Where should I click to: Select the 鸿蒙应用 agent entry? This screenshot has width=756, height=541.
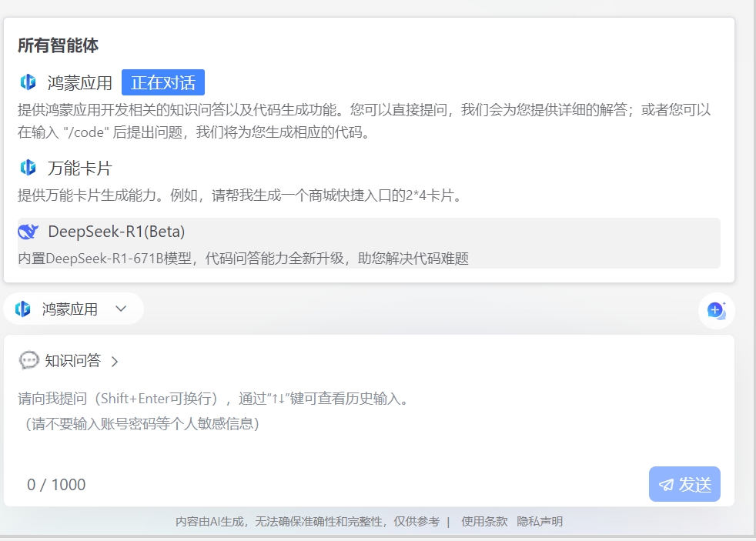coord(369,105)
